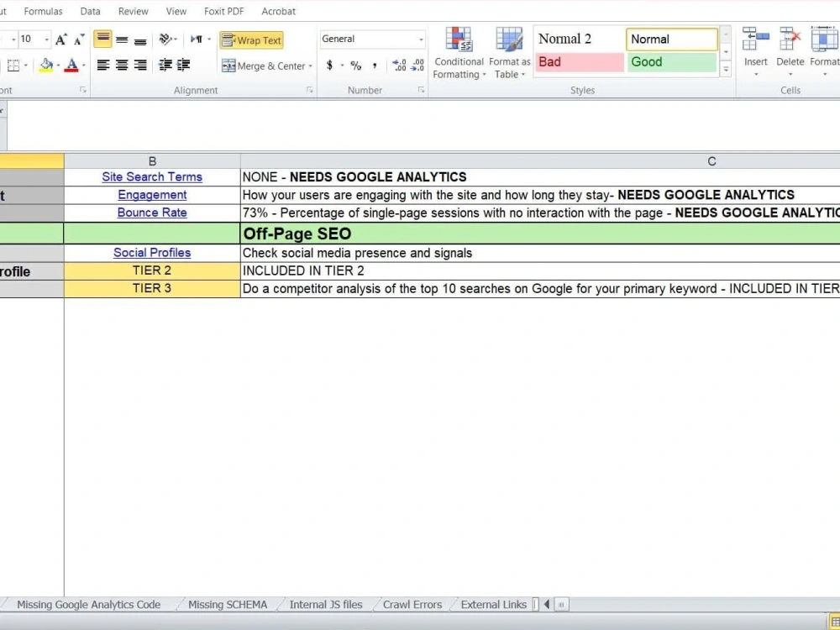The height and width of the screenshot is (630, 840).
Task: Select the TIER 3 cell
Action: coord(152,289)
